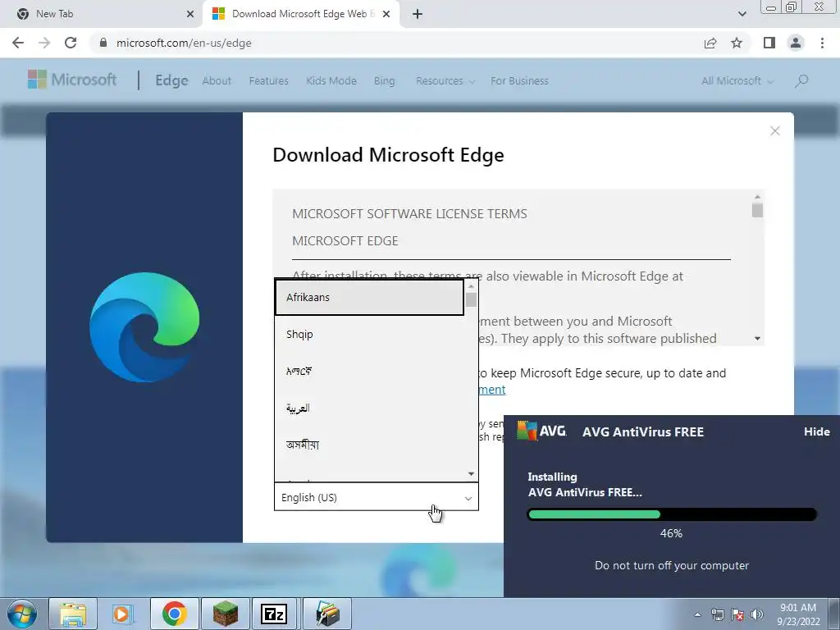Open the Features menu item
Screen dimensions: 840x630
pos(268,81)
